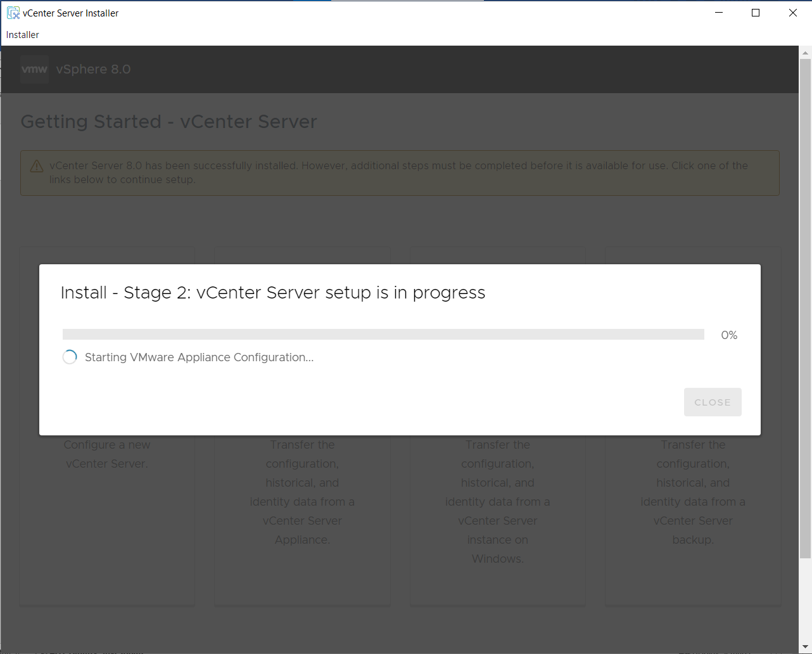
Task: Click the vertical scrollbar thumb
Action: [x=805, y=309]
